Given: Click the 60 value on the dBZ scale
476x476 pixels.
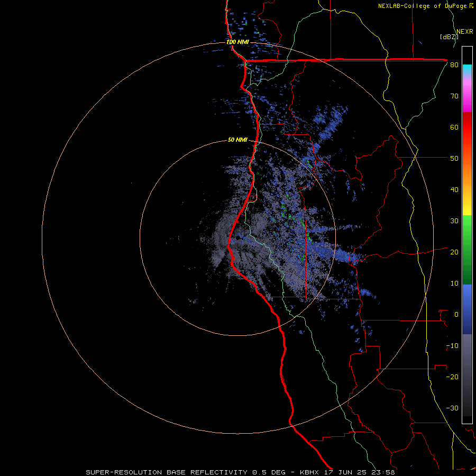Looking at the screenshot, I should pyautogui.click(x=454, y=127).
